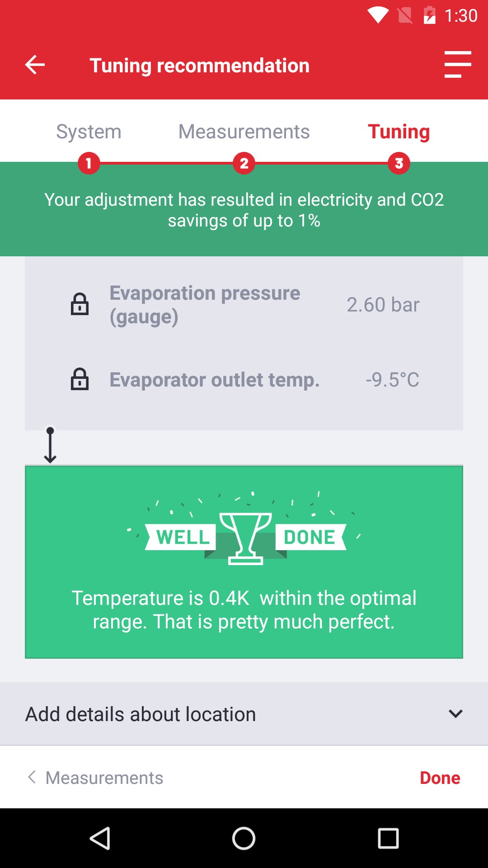Screen dimensions: 488x868
Task: Open the hamburger menu icon
Action: pyautogui.click(x=458, y=64)
